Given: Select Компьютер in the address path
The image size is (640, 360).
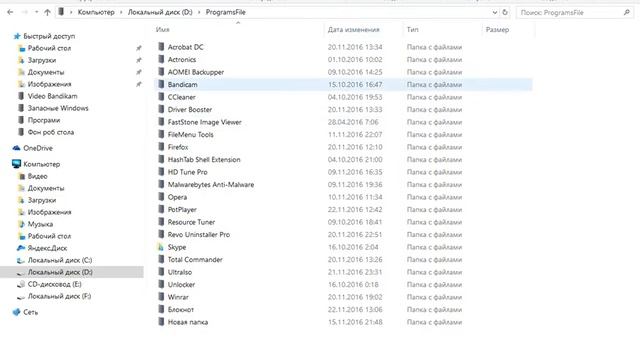Looking at the screenshot, I should click(x=96, y=12).
